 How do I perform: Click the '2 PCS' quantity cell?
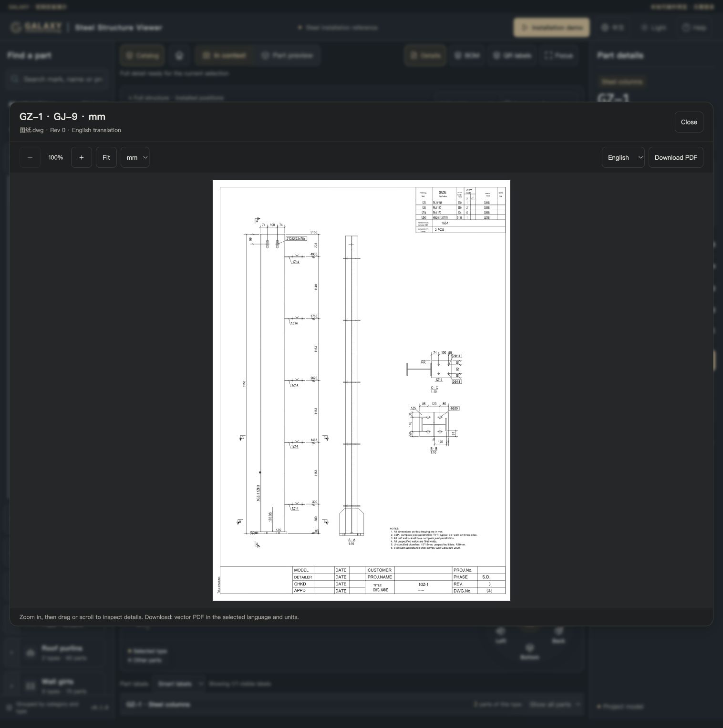pos(439,230)
